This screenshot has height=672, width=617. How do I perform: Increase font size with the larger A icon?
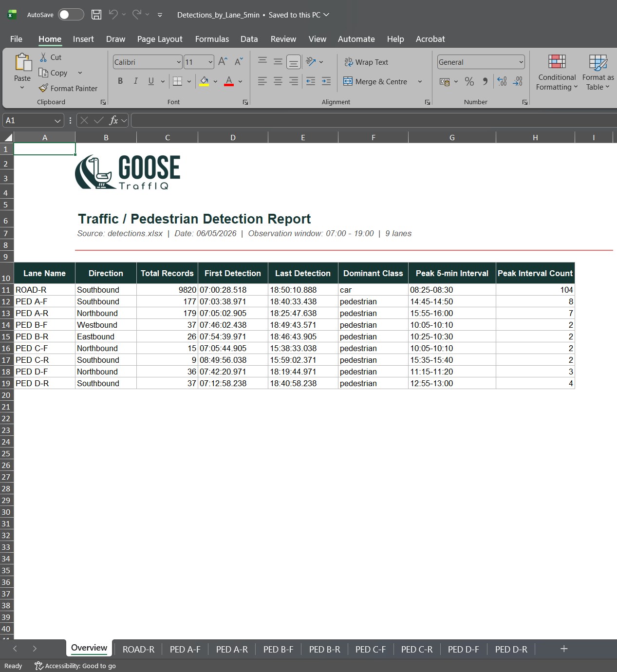point(223,61)
